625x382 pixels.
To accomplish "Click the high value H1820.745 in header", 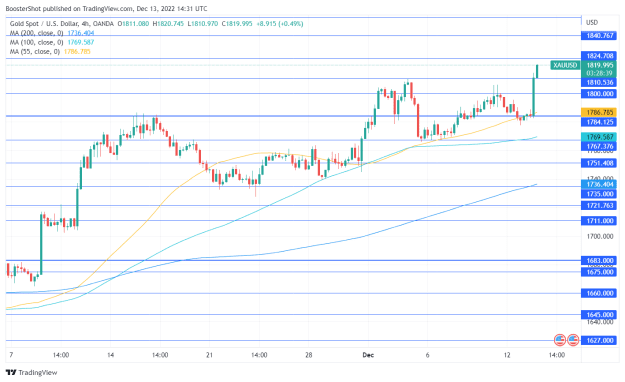I will pos(168,24).
